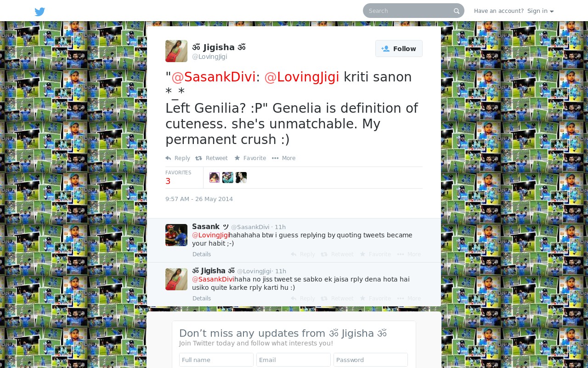Viewport: 588px width, 368px height.
Task: Follow the LovingJigi account
Action: coord(399,49)
